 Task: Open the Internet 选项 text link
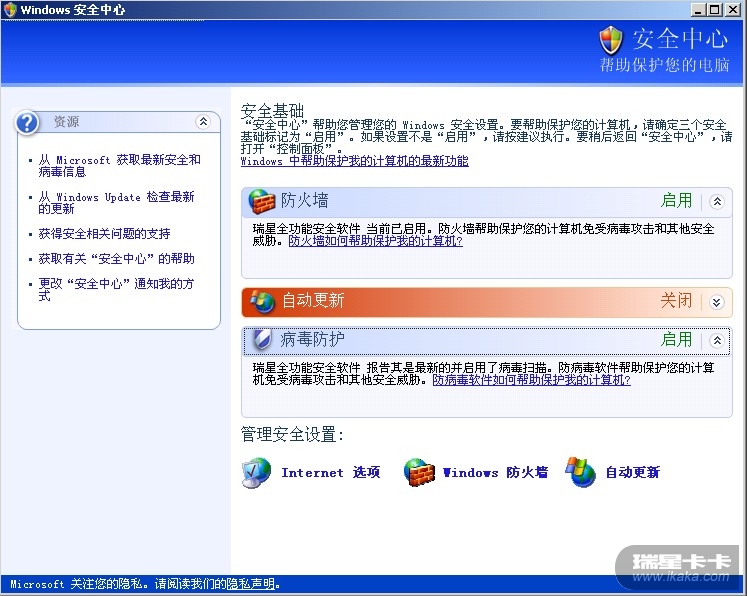click(331, 473)
